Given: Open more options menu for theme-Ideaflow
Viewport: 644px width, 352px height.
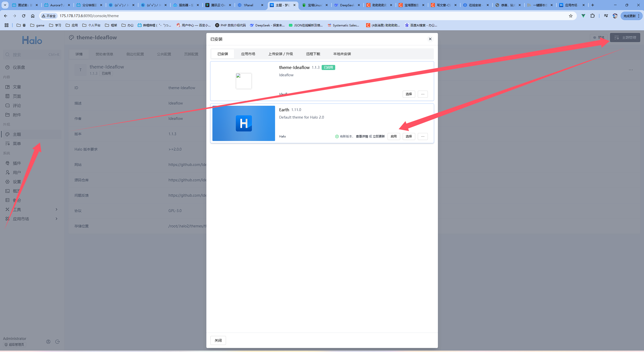Looking at the screenshot, I should coord(423,94).
